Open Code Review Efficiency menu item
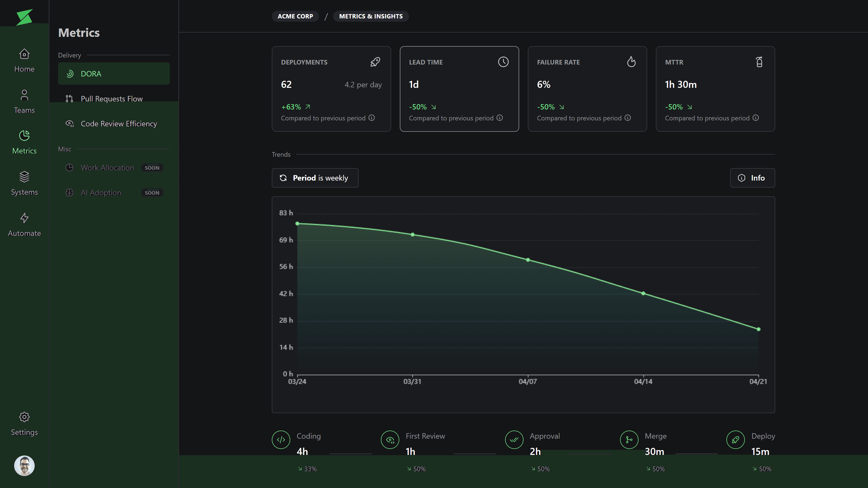 (x=119, y=124)
